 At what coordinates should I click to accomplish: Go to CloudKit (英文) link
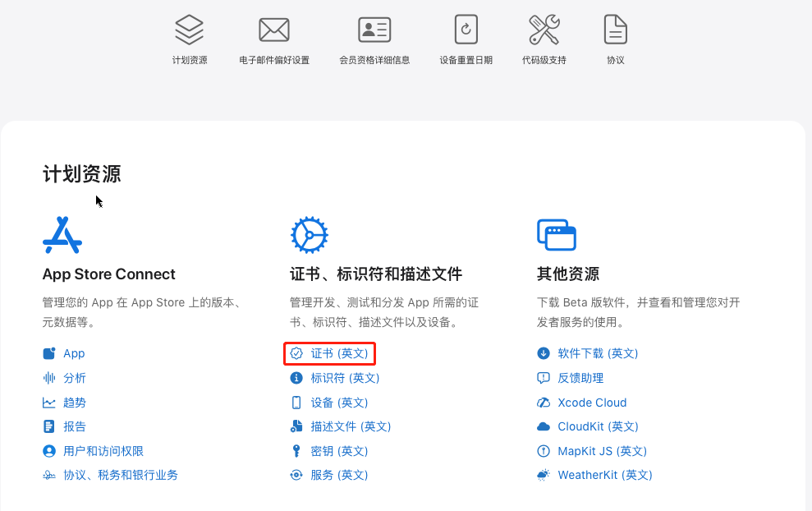pos(598,426)
